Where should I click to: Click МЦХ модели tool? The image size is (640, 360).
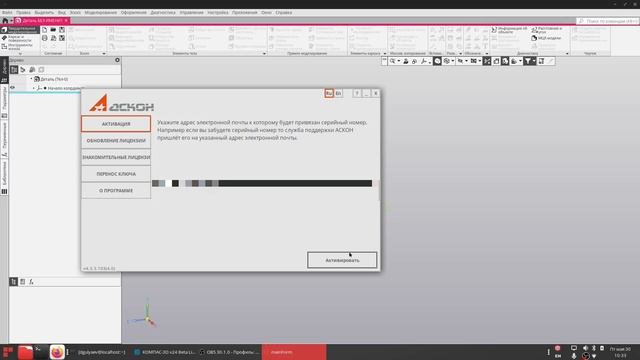tap(546, 38)
